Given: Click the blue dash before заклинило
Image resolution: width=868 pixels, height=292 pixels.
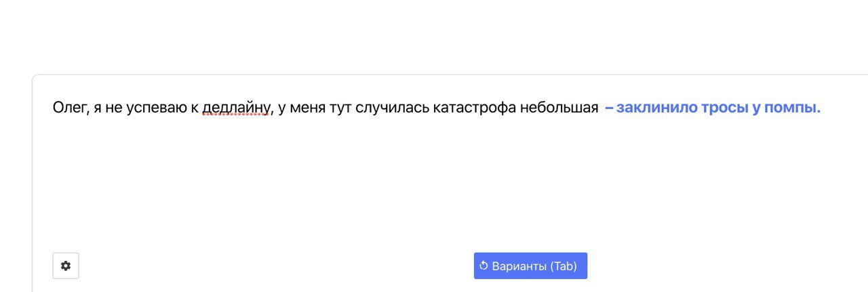Looking at the screenshot, I should (x=609, y=108).
